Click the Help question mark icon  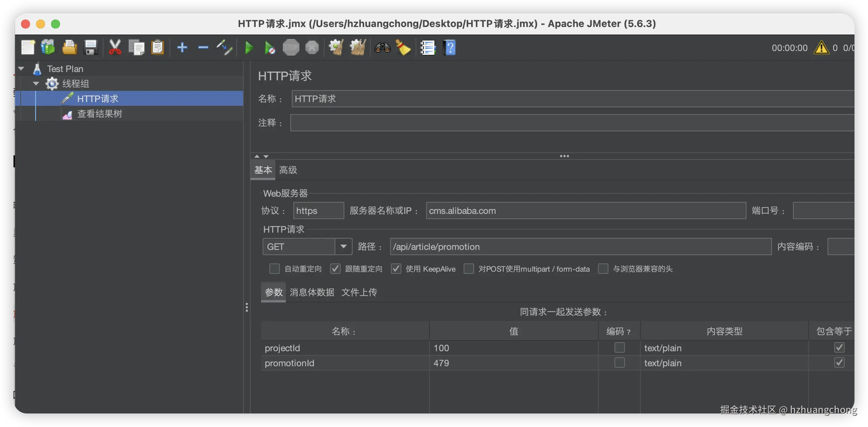pyautogui.click(x=449, y=48)
